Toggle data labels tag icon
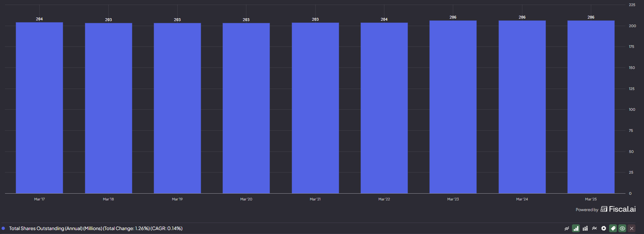 [613, 228]
